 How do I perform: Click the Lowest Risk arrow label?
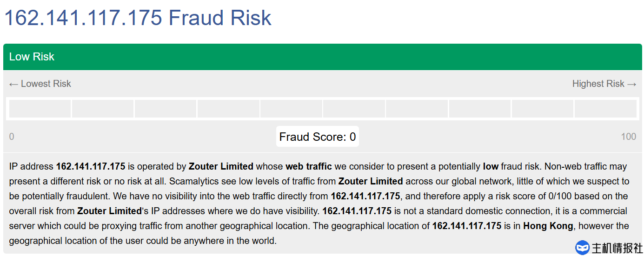40,84
